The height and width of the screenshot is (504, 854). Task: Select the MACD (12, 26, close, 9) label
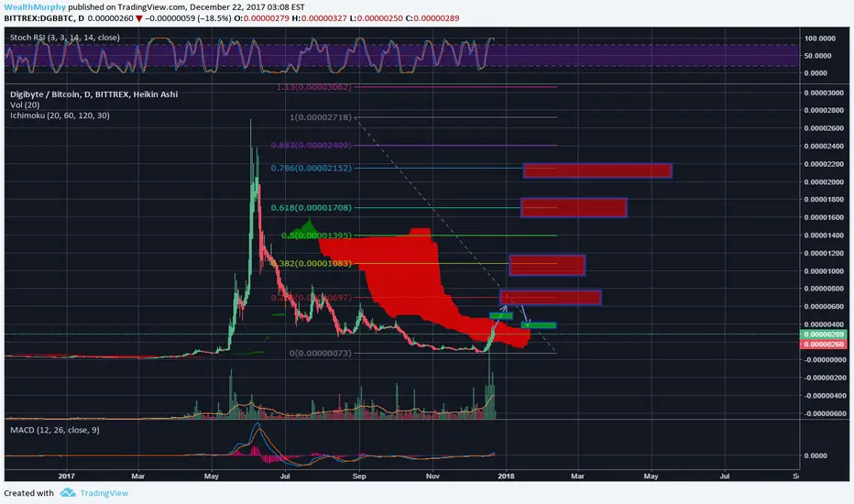point(55,430)
